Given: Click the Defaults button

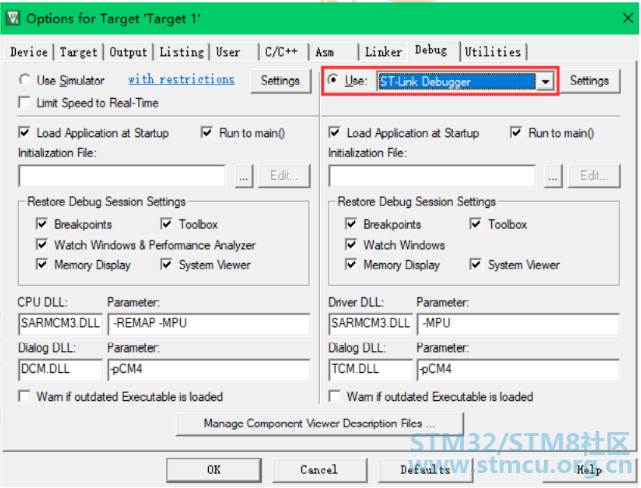Looking at the screenshot, I should click(x=425, y=470).
